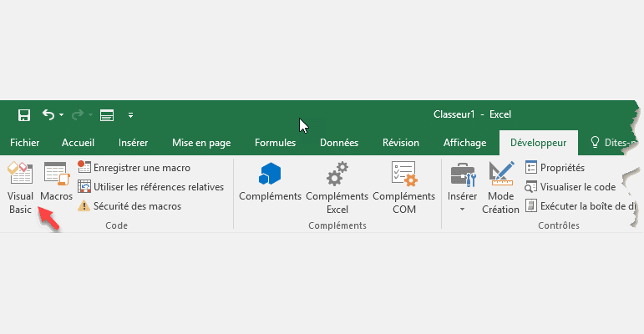Click the Save icon in title bar

point(24,114)
